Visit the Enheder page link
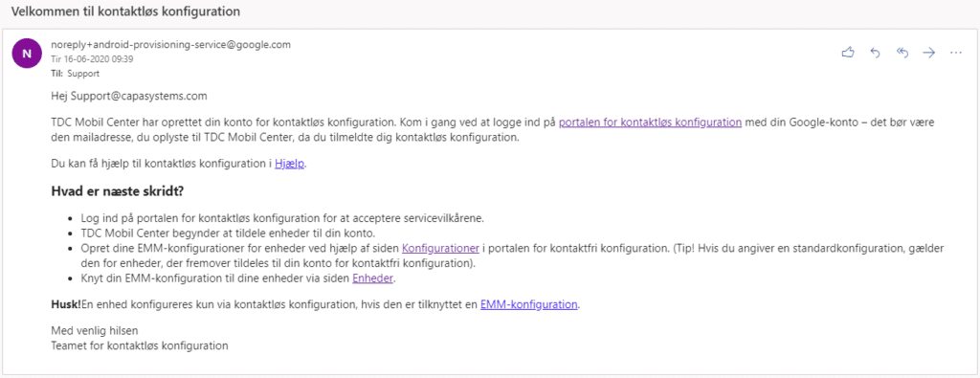This screenshot has width=980, height=378. click(x=373, y=278)
